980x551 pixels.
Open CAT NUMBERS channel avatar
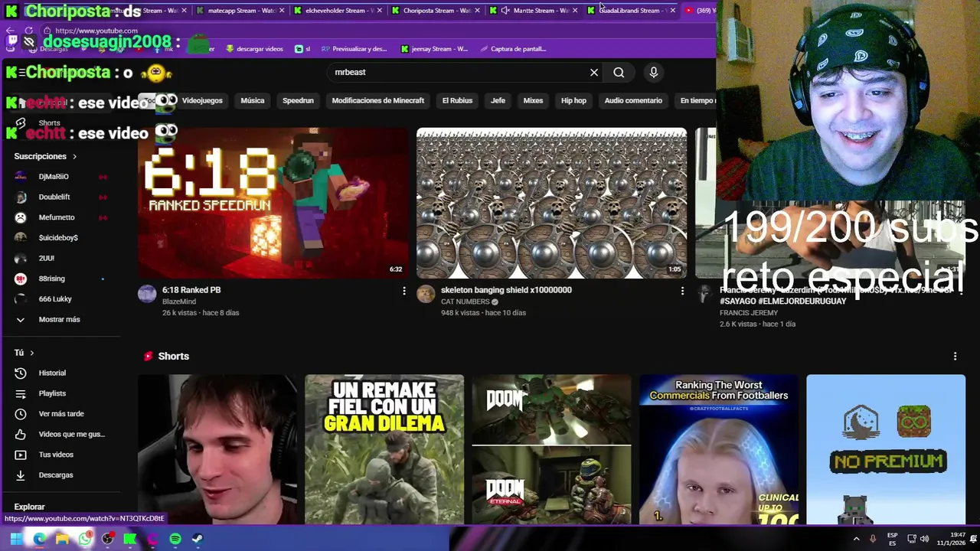(x=426, y=294)
